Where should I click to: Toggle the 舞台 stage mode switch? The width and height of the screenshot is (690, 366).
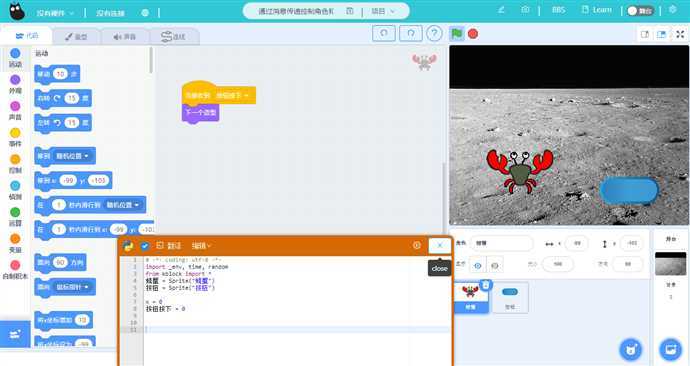(x=640, y=11)
